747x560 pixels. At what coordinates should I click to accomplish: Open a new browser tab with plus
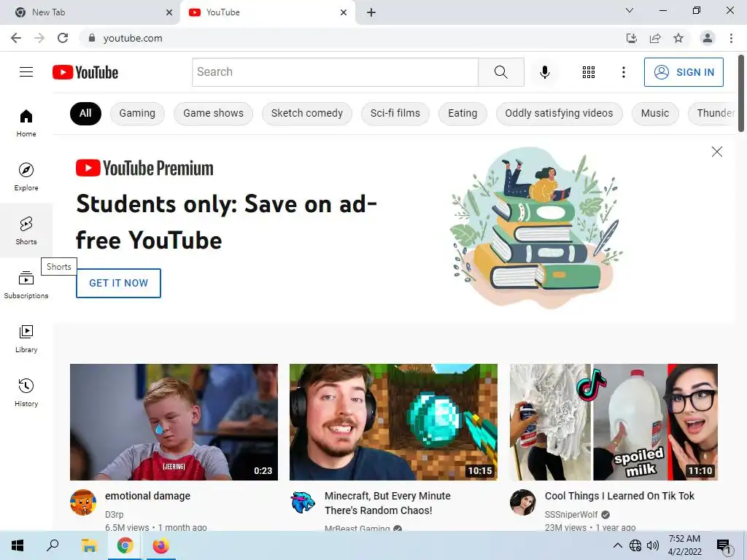(371, 12)
